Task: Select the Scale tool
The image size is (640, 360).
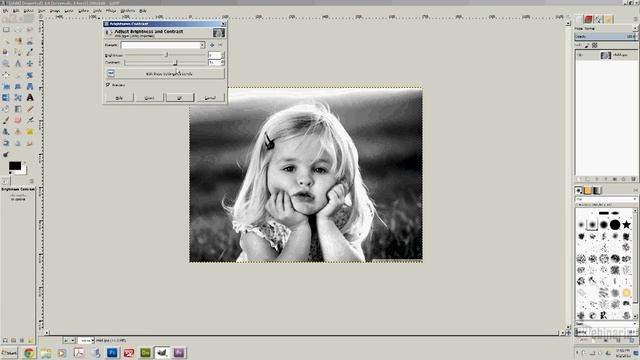Action: pyautogui.click(x=6, y=87)
